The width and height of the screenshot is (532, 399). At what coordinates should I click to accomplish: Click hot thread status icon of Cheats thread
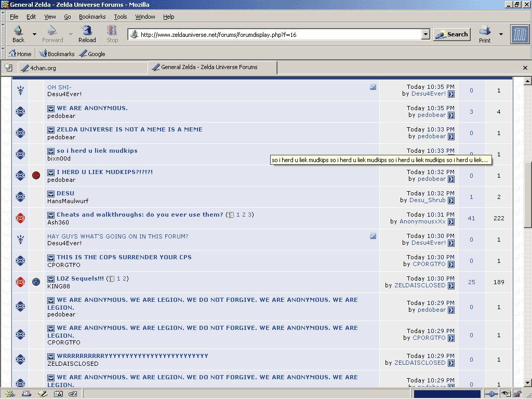pos(20,218)
